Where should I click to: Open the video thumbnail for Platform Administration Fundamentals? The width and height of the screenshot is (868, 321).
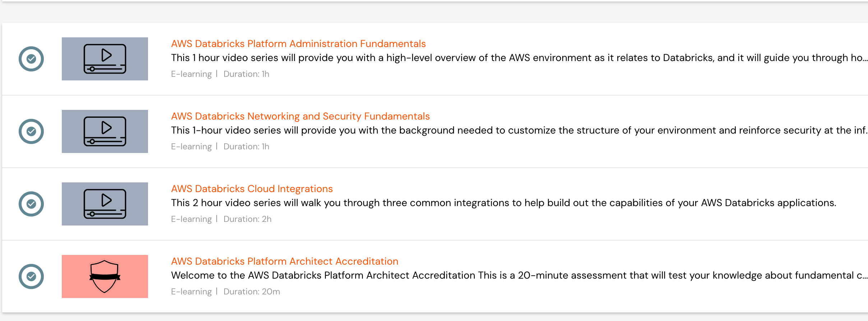pyautogui.click(x=105, y=59)
